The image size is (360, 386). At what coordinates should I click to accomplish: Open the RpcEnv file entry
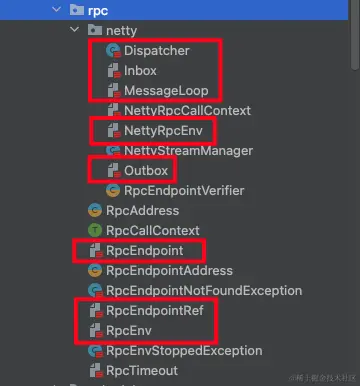[129, 331]
